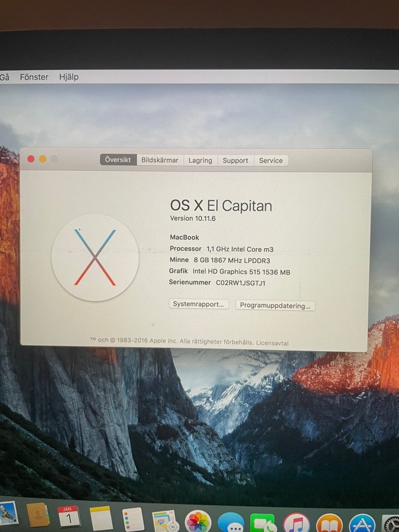Image resolution: width=399 pixels, height=532 pixels.
Task: Switch to the Bildskärmar tab
Action: pyautogui.click(x=160, y=160)
